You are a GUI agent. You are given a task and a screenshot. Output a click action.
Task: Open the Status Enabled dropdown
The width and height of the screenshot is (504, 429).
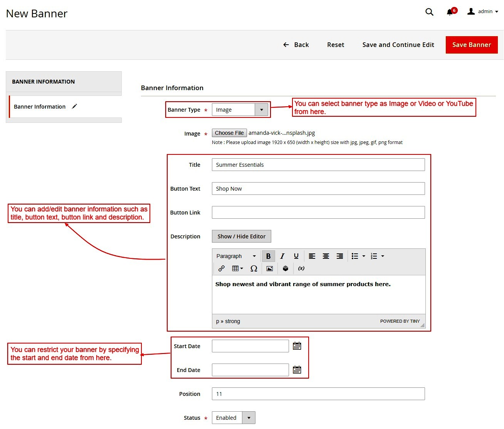click(x=234, y=418)
